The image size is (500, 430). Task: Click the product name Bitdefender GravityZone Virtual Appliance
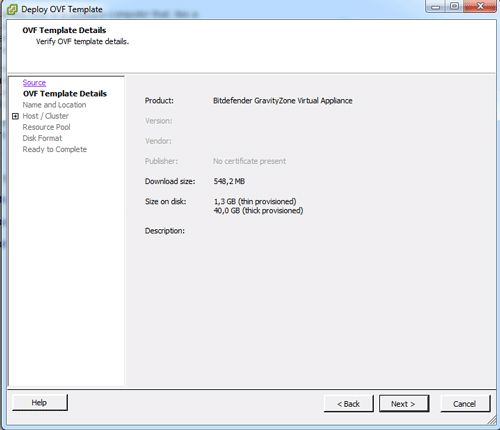(283, 101)
